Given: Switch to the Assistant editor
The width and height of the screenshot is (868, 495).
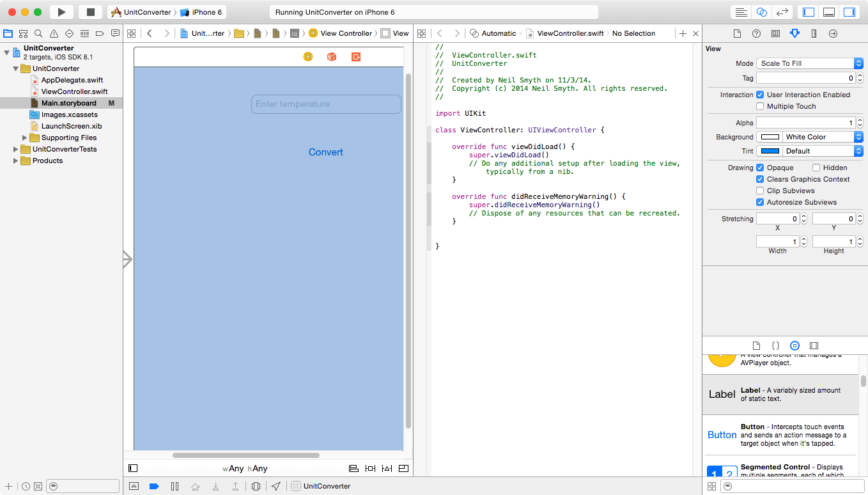Looking at the screenshot, I should click(x=761, y=12).
